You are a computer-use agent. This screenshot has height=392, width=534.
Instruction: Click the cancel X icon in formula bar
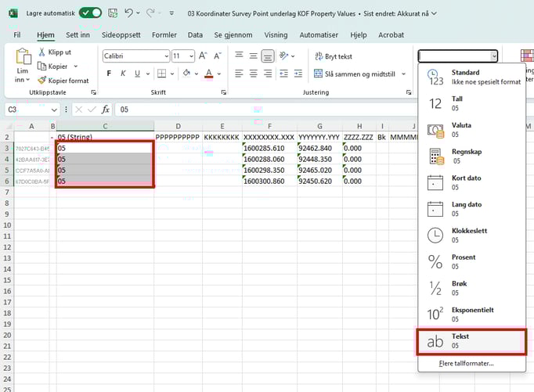click(x=78, y=110)
